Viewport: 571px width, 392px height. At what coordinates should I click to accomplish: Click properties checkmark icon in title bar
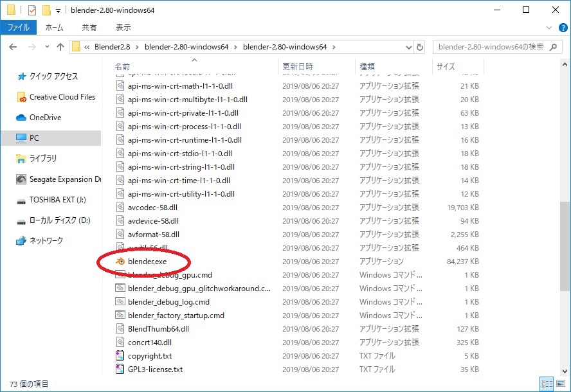click(x=32, y=10)
